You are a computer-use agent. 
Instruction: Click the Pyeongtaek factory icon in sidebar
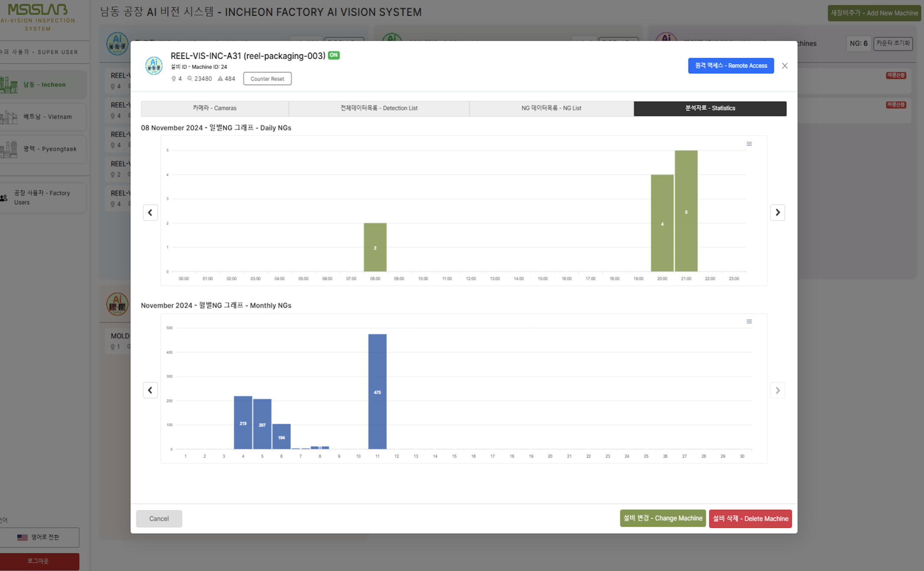(x=9, y=149)
